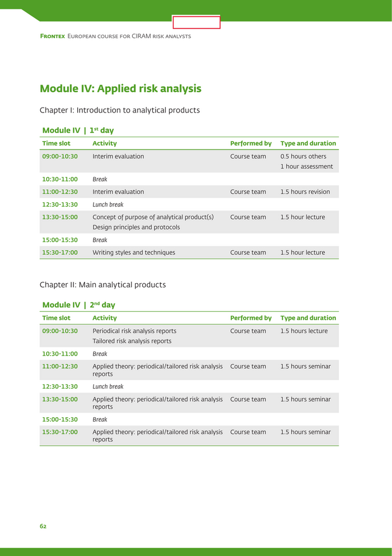Click "Writing styles and techniques" activity
This screenshot has width=392, height=556.
pyautogui.click(x=134, y=253)
